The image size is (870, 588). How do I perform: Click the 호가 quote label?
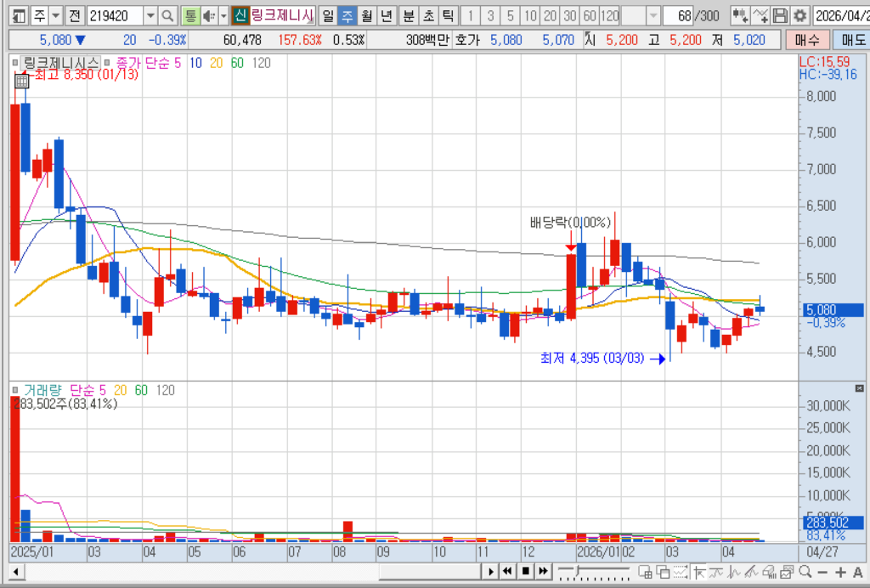click(467, 40)
